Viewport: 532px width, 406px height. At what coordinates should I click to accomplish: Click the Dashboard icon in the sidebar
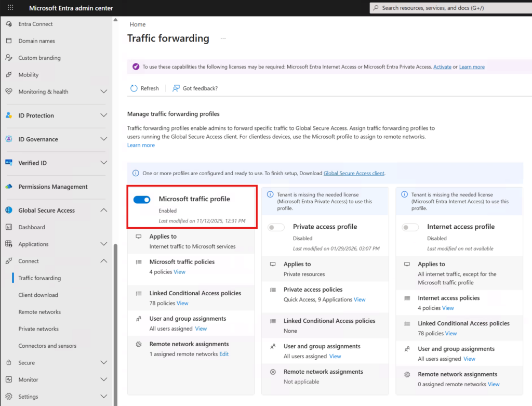pyautogui.click(x=9, y=227)
